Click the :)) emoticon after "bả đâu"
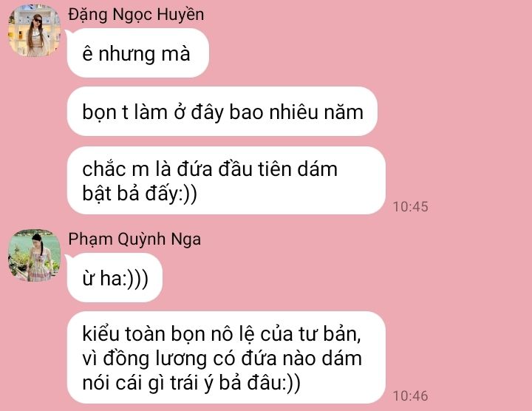The width and height of the screenshot is (532, 411). click(291, 384)
